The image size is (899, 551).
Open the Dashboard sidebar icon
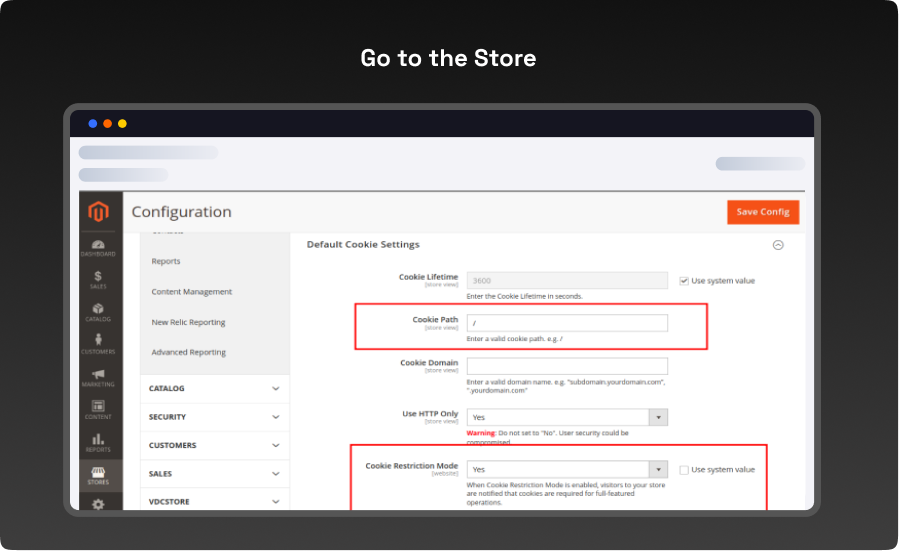pyautogui.click(x=98, y=247)
